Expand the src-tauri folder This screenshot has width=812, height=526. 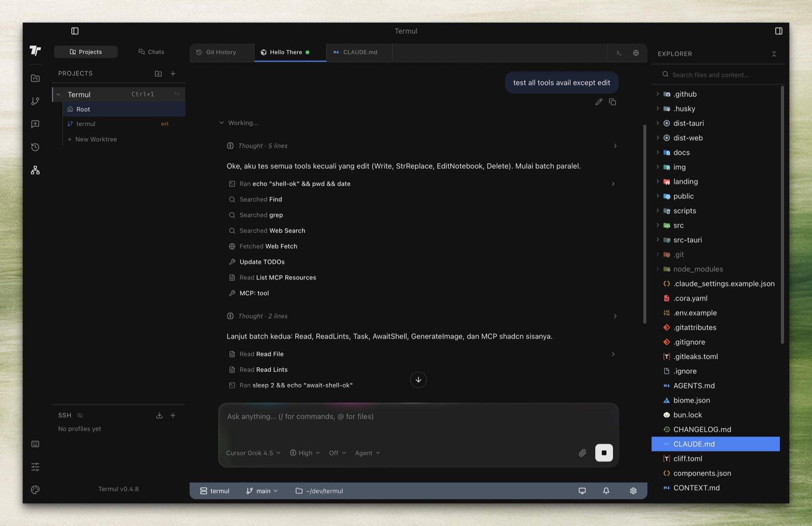[716, 240]
